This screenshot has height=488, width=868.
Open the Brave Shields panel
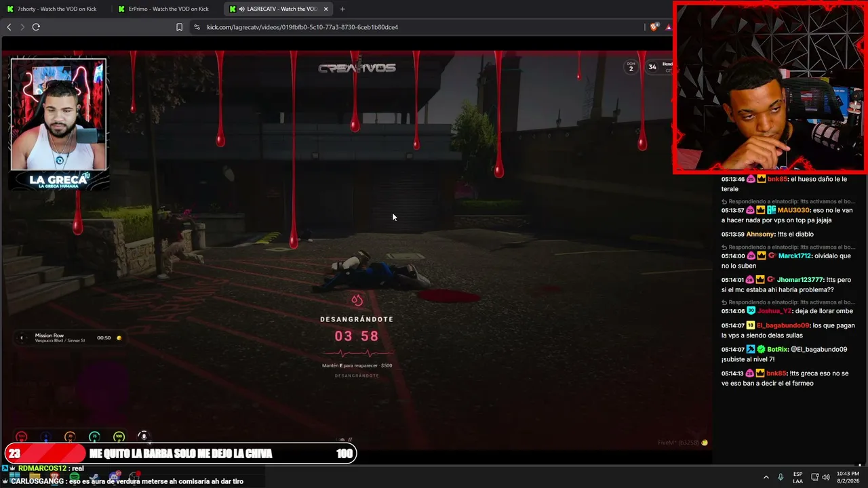tap(654, 27)
